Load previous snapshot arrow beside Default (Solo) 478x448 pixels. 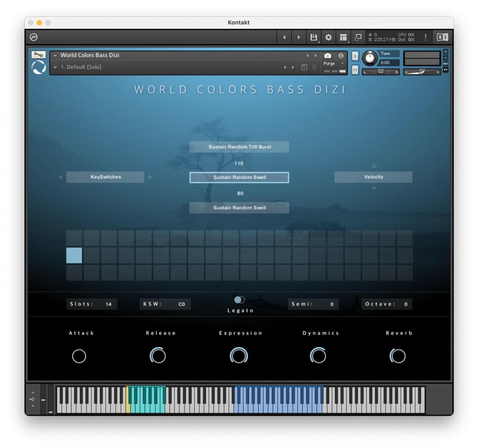click(285, 67)
